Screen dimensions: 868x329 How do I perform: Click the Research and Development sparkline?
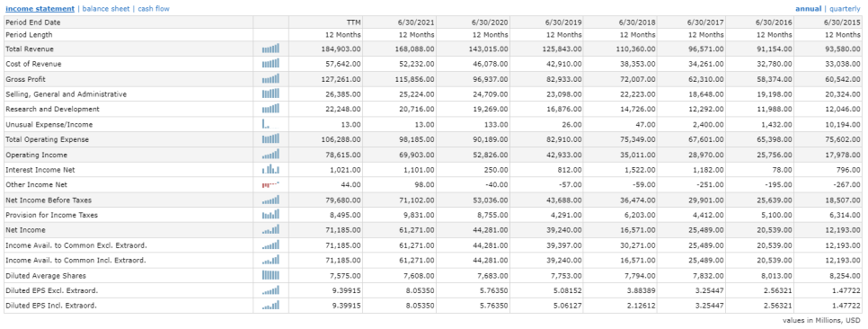(x=270, y=109)
